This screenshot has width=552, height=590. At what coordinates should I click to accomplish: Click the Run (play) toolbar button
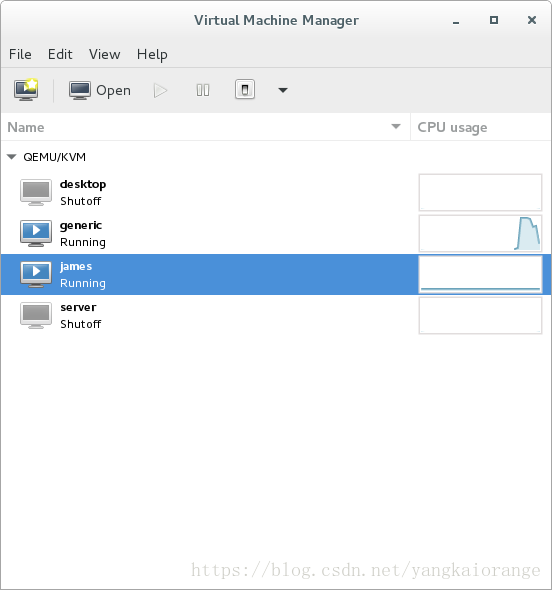[161, 90]
